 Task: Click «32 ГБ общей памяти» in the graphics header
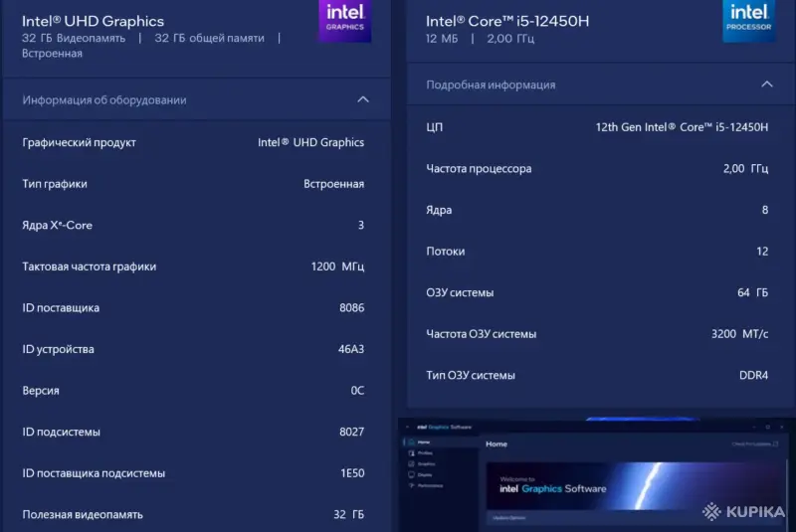209,39
